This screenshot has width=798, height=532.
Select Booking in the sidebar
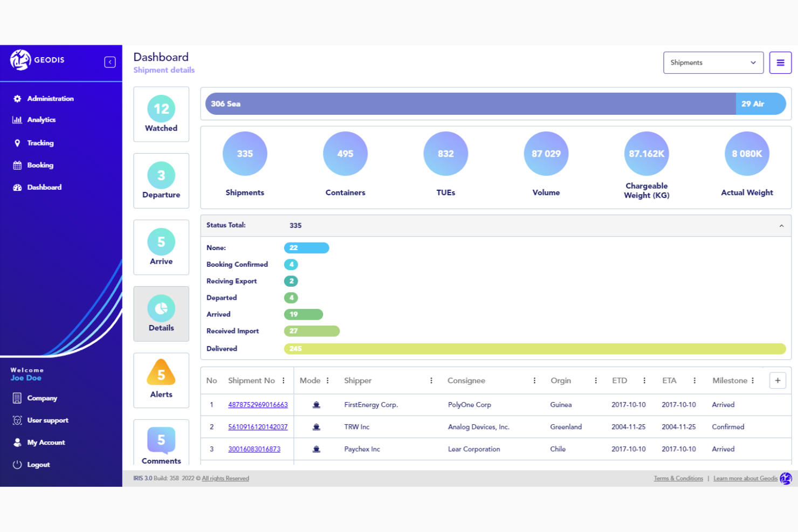[40, 165]
